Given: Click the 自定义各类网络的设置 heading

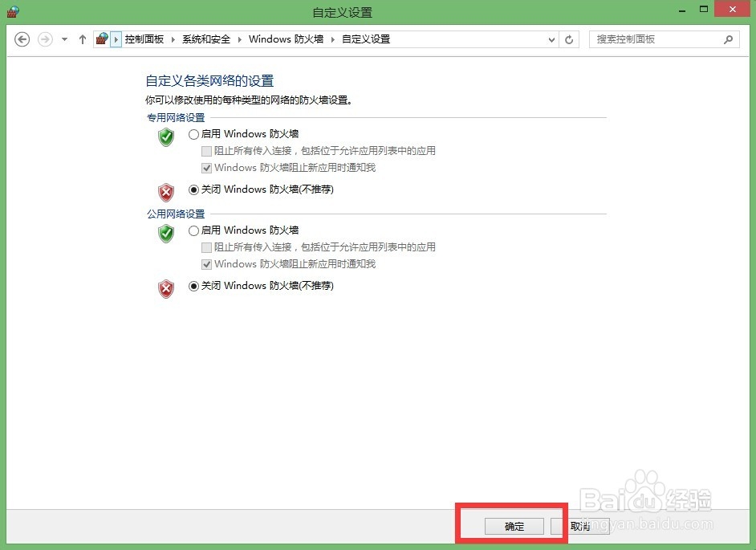Looking at the screenshot, I should (x=209, y=80).
